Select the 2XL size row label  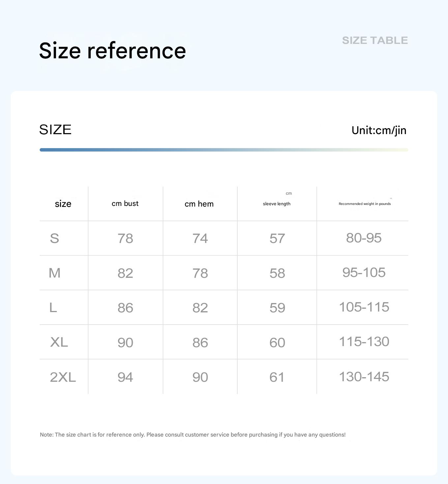coord(63,377)
